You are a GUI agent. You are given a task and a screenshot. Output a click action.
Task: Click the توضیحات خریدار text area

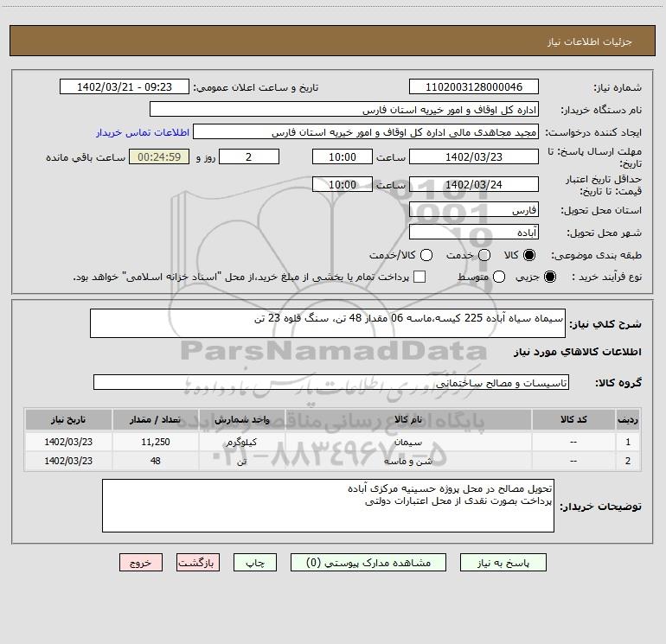328,506
